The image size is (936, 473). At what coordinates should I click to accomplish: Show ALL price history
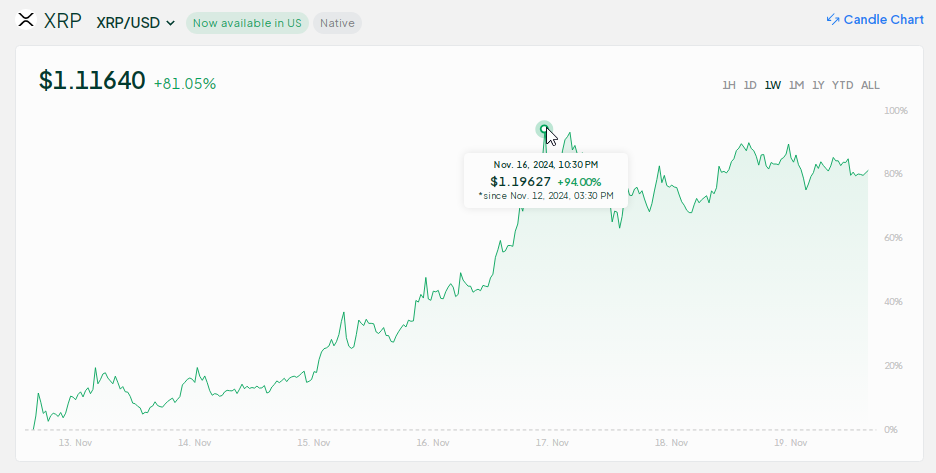click(x=870, y=85)
